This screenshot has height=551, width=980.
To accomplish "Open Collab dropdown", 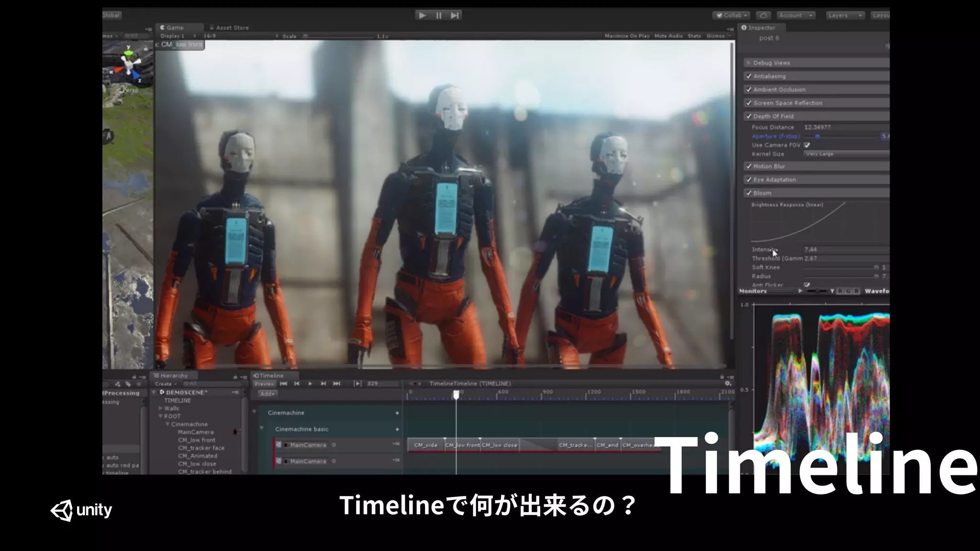I will tap(731, 15).
